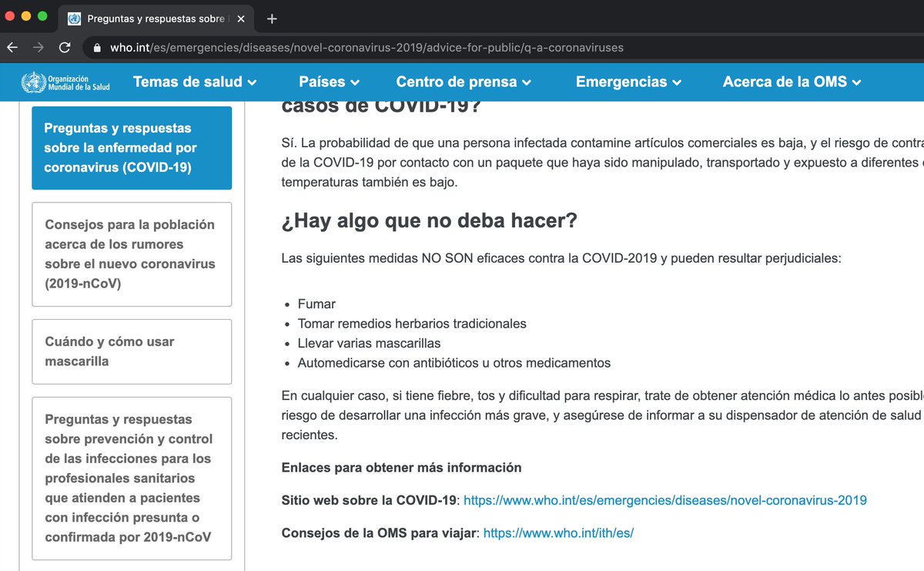This screenshot has width=924, height=571.
Task: Click the browser back arrow
Action: click(x=12, y=48)
